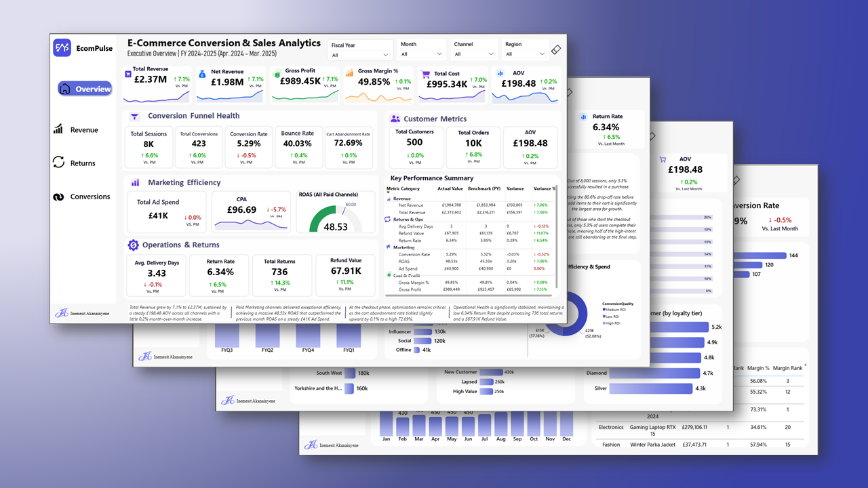
Task: Click the Total Revenue card icon
Action: click(127, 73)
